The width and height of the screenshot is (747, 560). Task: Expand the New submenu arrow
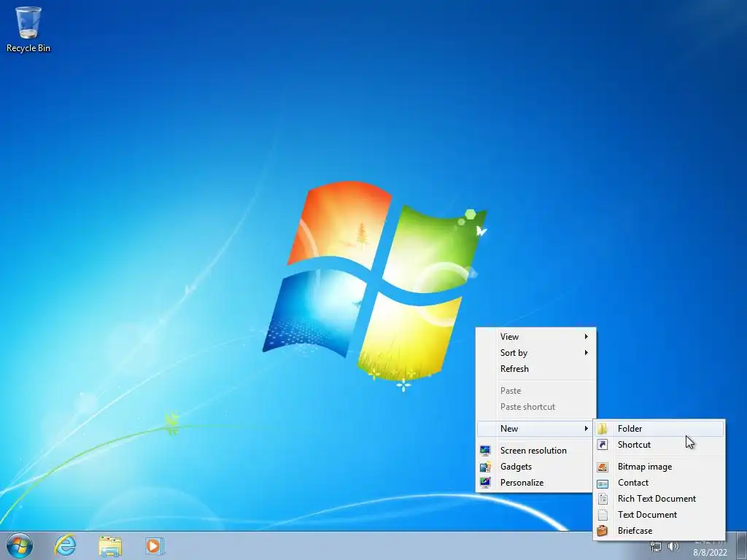(x=587, y=429)
